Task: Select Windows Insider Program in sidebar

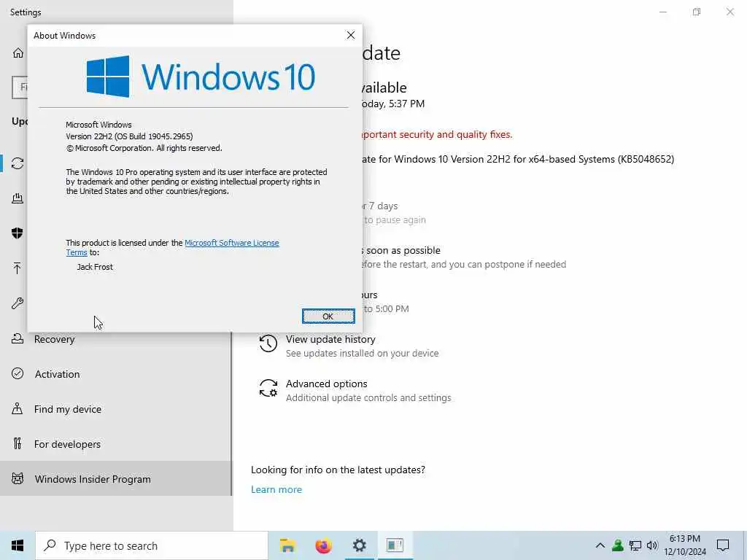Action: pos(116,478)
